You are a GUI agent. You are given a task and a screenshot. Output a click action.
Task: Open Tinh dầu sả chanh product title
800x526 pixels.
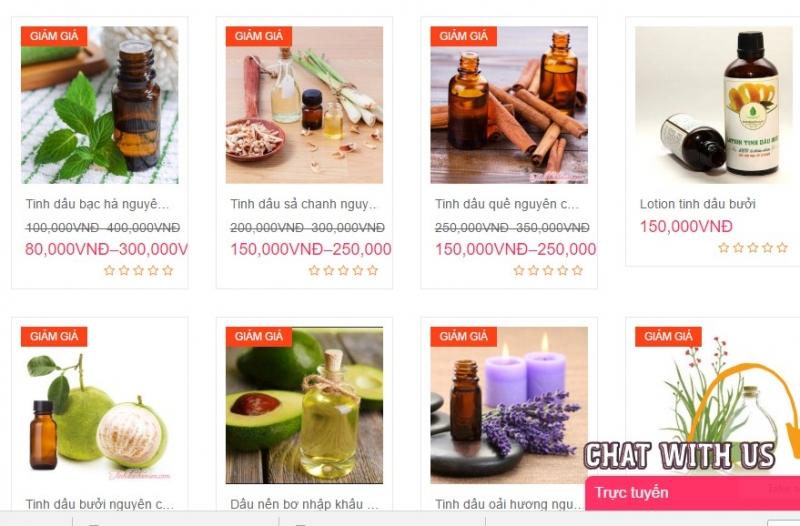(x=304, y=204)
